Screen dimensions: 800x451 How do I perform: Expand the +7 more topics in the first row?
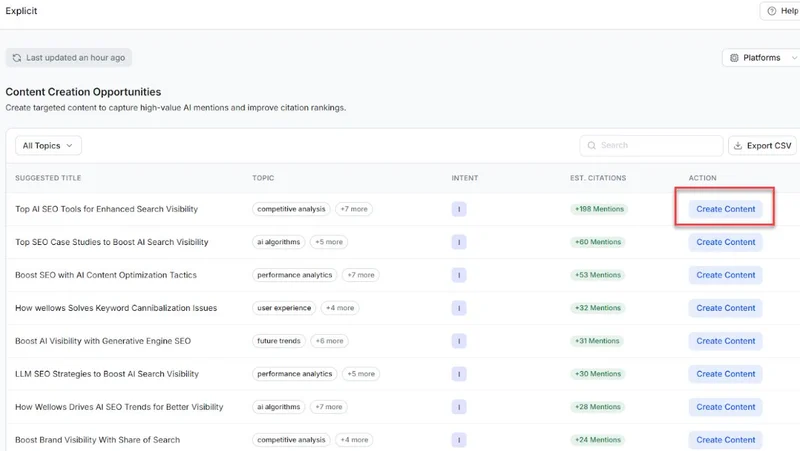click(356, 209)
